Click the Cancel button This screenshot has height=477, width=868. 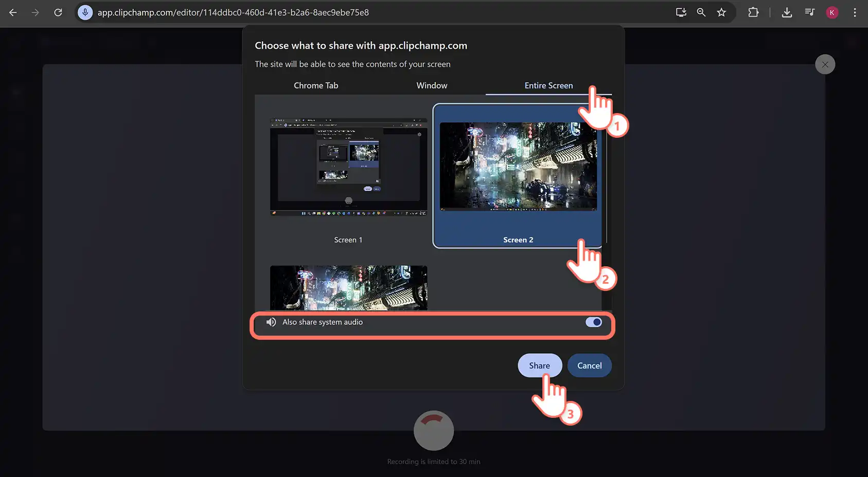coord(589,365)
